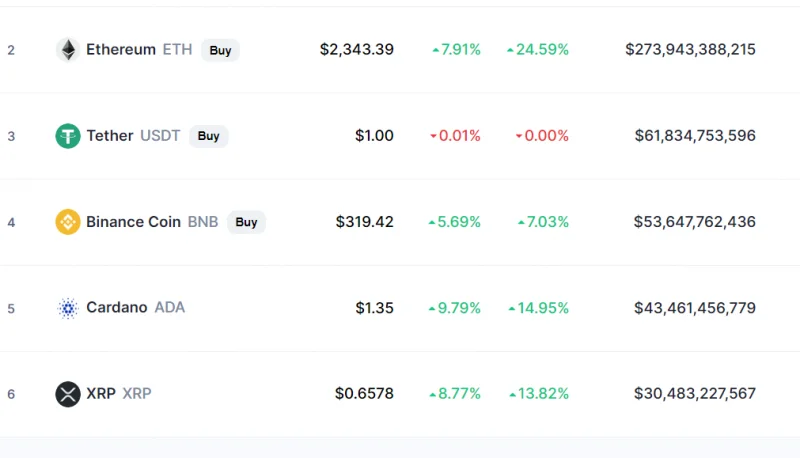This screenshot has height=458, width=800.
Task: Click the Ethereum diamond logo icon
Action: click(68, 49)
